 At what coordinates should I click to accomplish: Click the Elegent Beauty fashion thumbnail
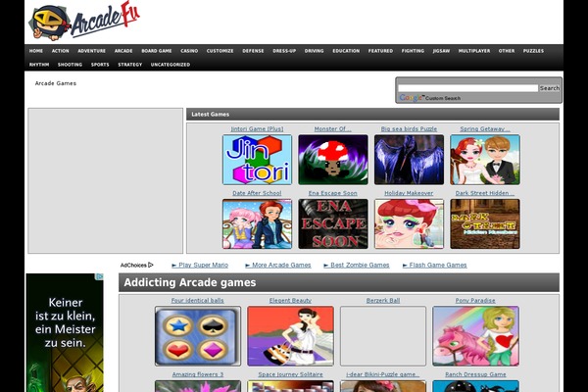point(290,336)
